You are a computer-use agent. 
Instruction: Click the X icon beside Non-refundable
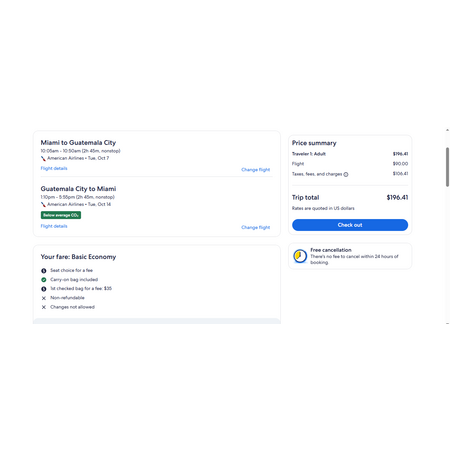44,298
